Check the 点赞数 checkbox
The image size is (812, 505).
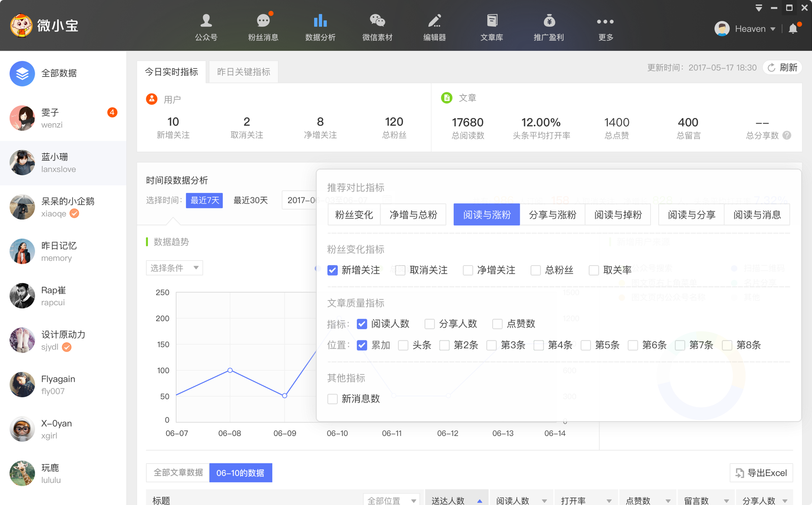pos(497,324)
